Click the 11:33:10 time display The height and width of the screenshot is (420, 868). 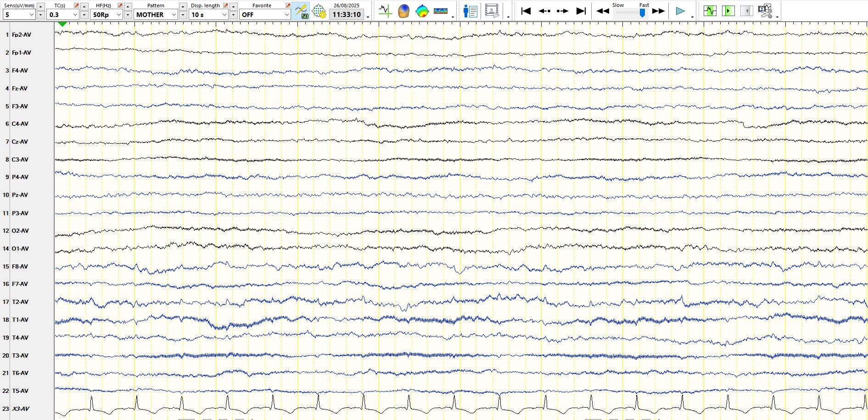[347, 15]
